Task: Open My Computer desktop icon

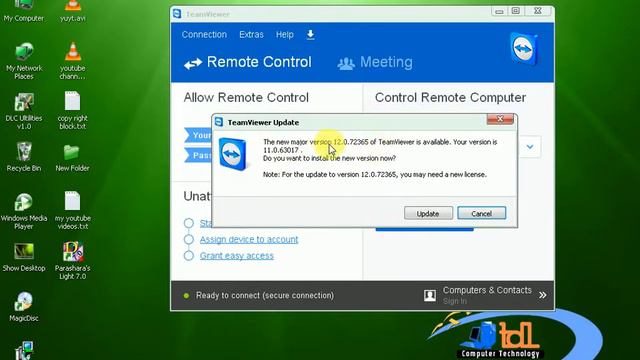Action: click(24, 11)
